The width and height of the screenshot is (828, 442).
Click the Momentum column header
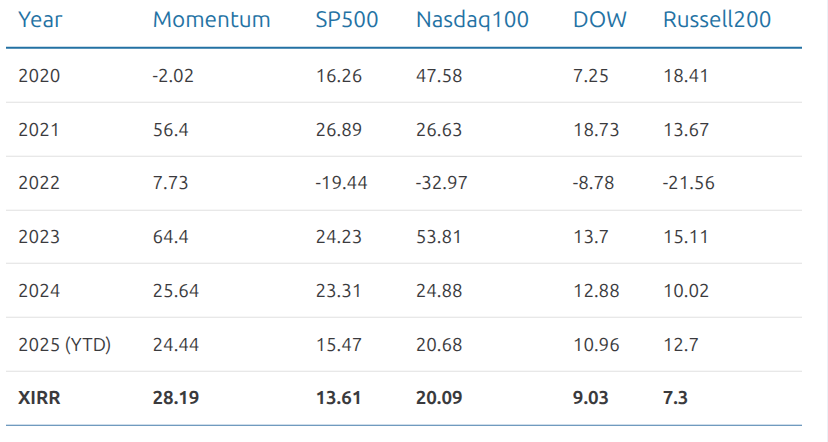[211, 20]
